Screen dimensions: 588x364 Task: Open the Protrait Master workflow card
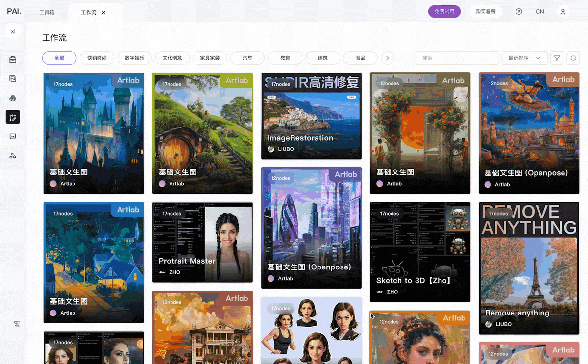202,243
